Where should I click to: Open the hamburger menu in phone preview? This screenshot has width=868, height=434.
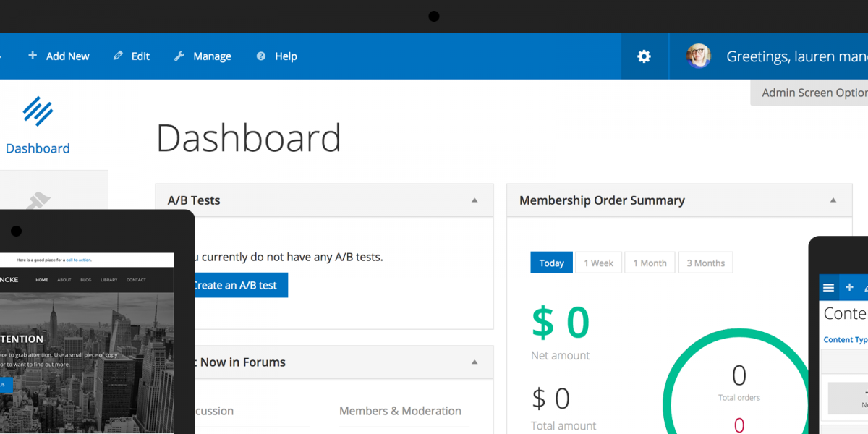coord(828,287)
